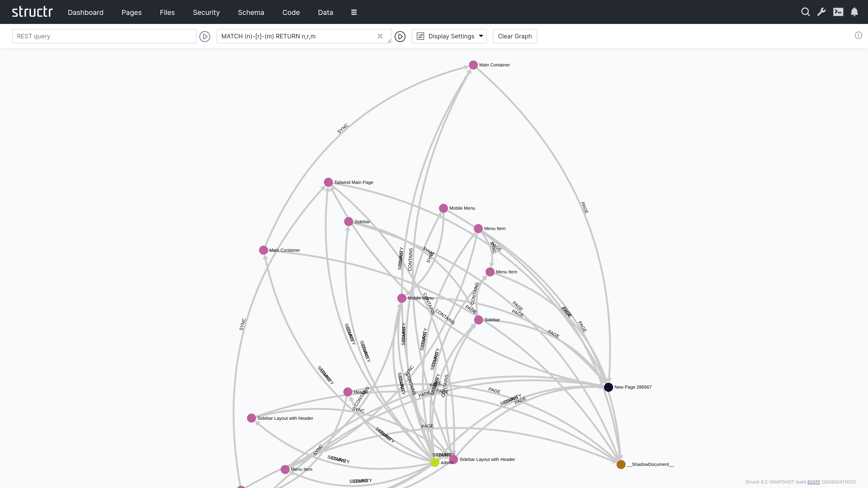This screenshot has height=488, width=868.
Task: Open build link 8205f
Action: 814,482
